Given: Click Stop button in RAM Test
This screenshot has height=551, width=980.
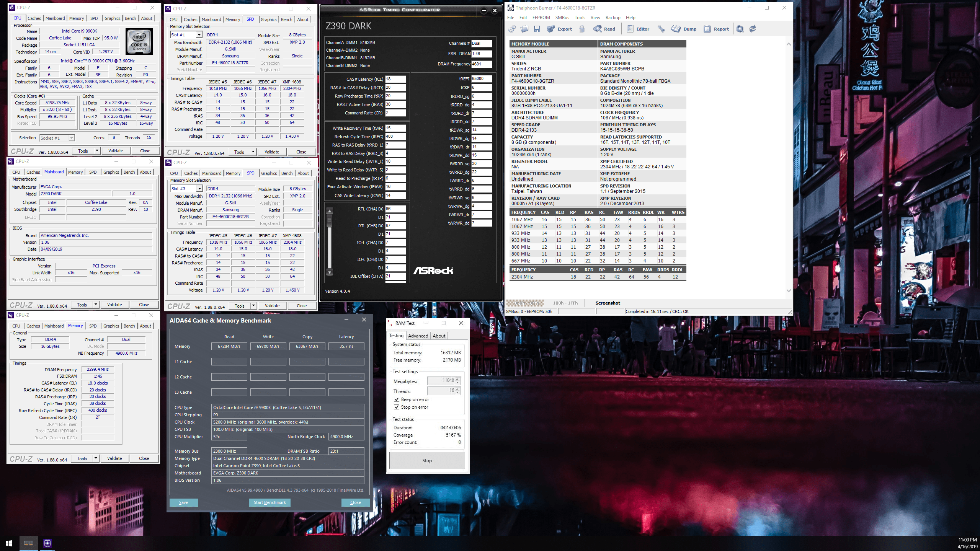Looking at the screenshot, I should [427, 461].
